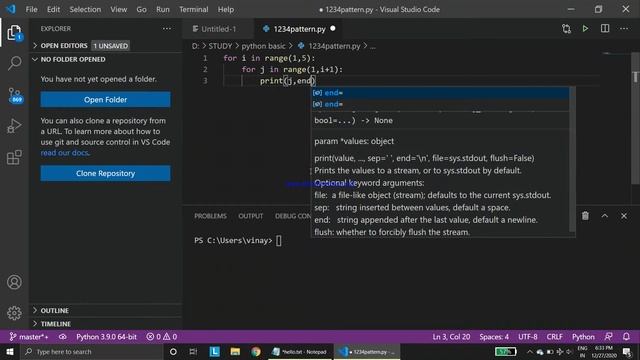The width and height of the screenshot is (640, 360).
Task: Select first end= suggestion in autocomplete
Action: (x=441, y=93)
